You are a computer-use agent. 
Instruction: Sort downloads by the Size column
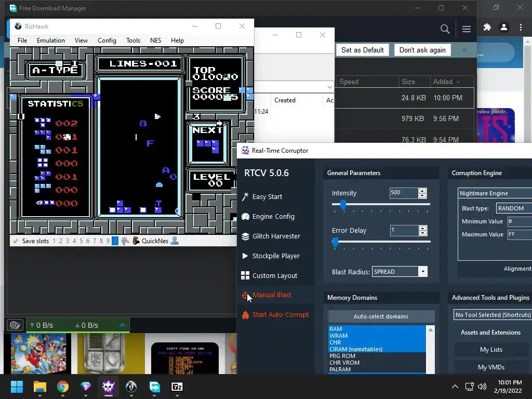[408, 82]
